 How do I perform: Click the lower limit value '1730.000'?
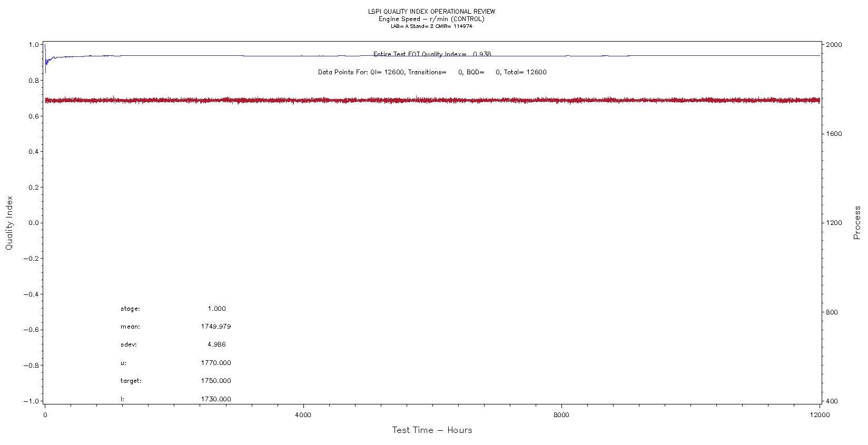pos(216,399)
